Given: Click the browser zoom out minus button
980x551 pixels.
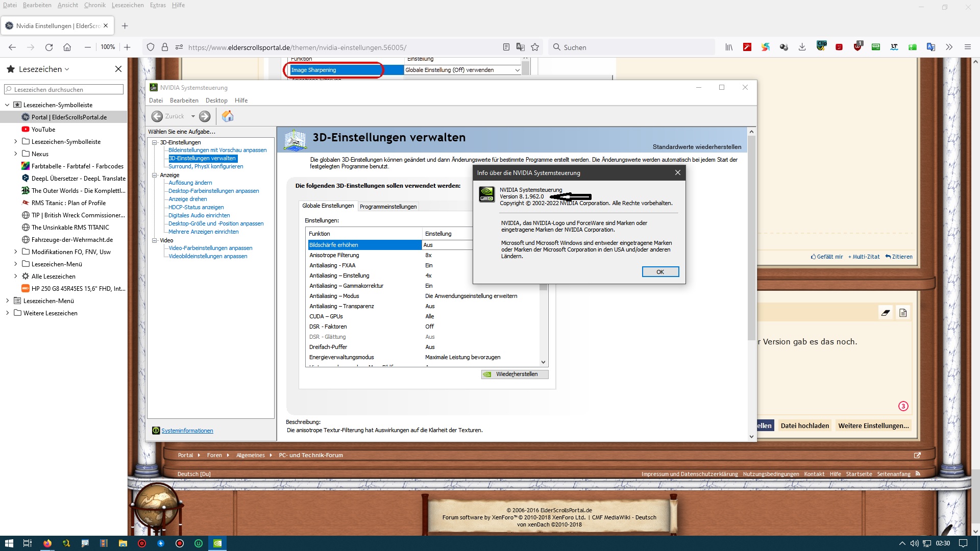Looking at the screenshot, I should 88,47.
